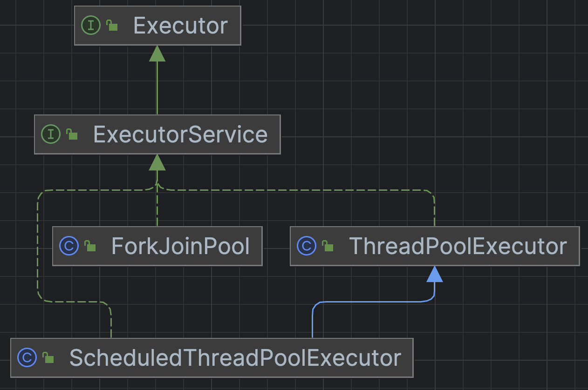Click the class icon on ForkJoinPool
This screenshot has width=588, height=390.
tap(69, 246)
